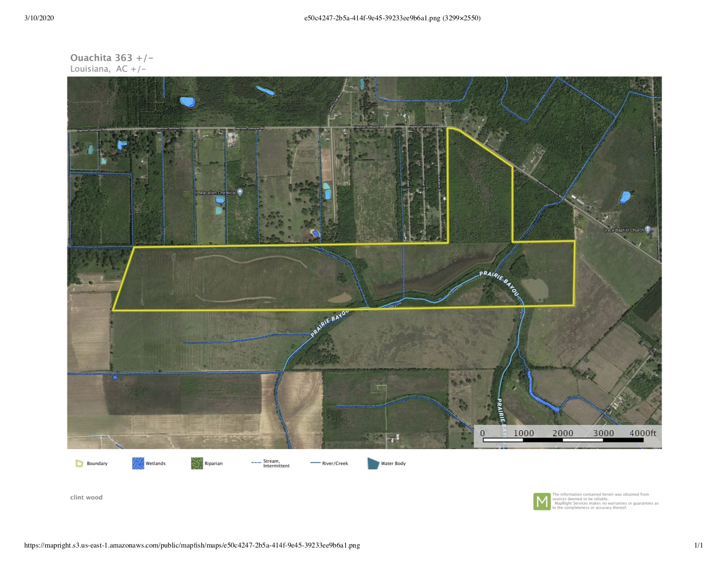Click the MapRight disclaimer text

605,501
